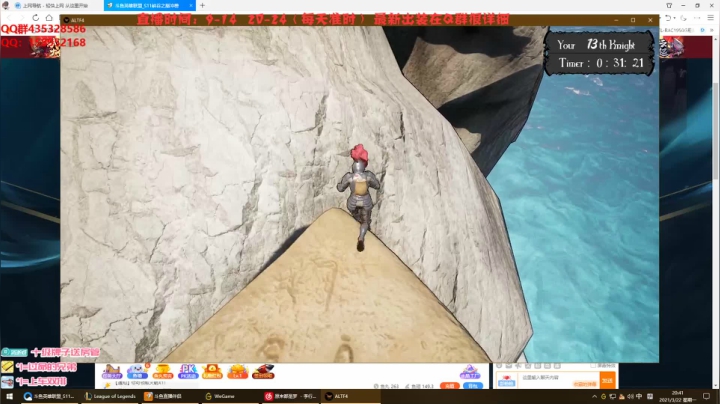Click the browser page vertical scrollbar

tap(716, 131)
